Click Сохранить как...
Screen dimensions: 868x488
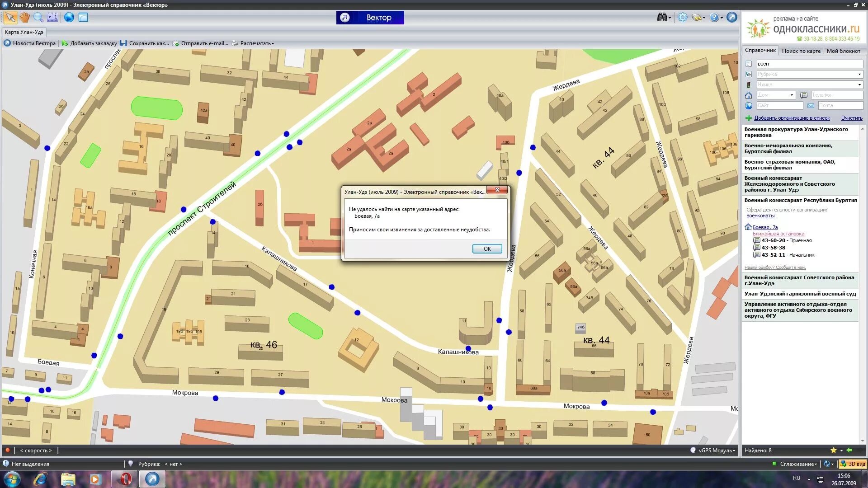coord(145,43)
